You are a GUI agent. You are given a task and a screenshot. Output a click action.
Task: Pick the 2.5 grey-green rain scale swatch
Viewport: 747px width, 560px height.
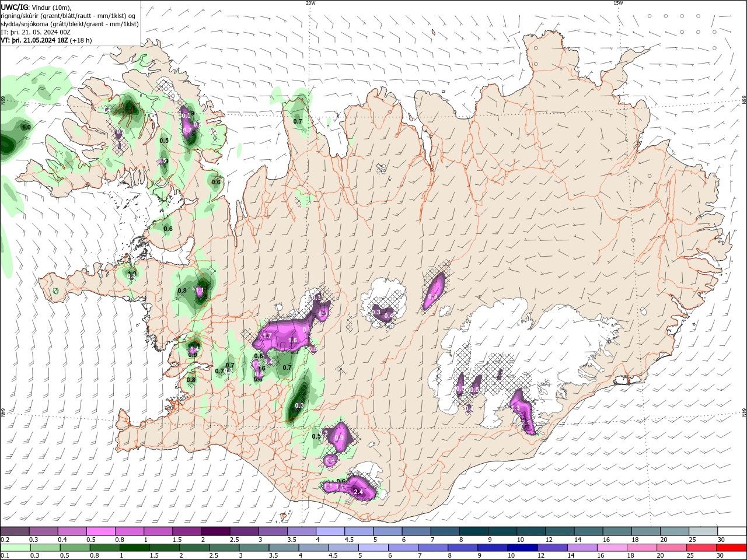click(x=224, y=548)
